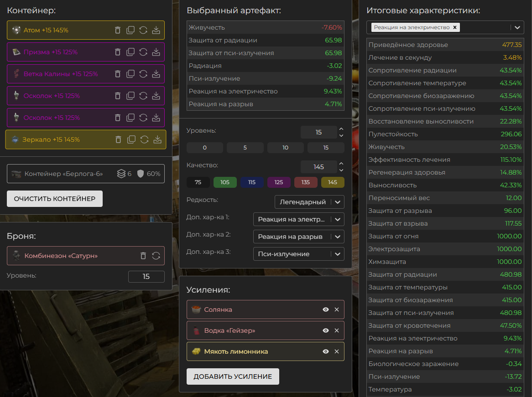Save the Призма +15 125% artifact
This screenshot has width=532, height=397.
[x=156, y=52]
